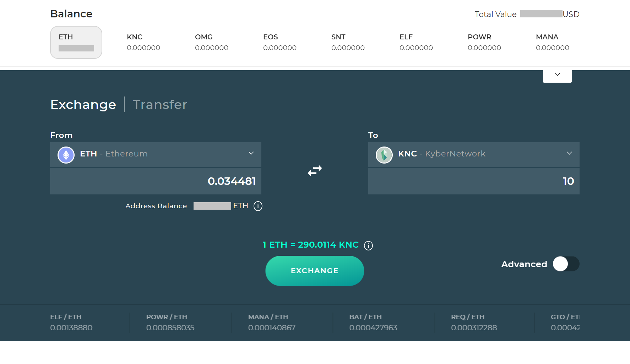Screen dimensions: 630x364
Task: Open the To token dropdown KNC - KyberNetwork
Action: [x=474, y=155]
